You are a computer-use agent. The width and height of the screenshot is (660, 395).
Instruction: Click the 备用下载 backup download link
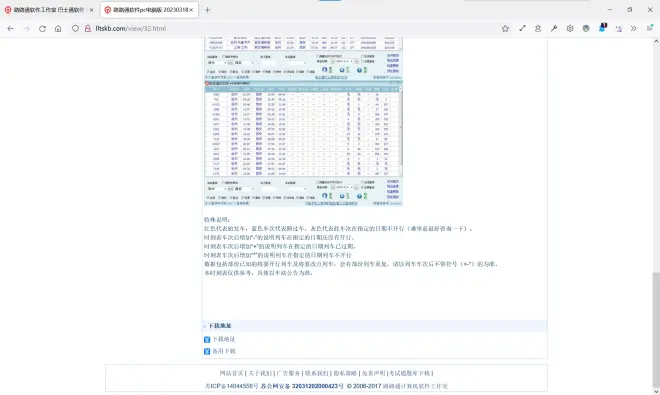tap(224, 351)
